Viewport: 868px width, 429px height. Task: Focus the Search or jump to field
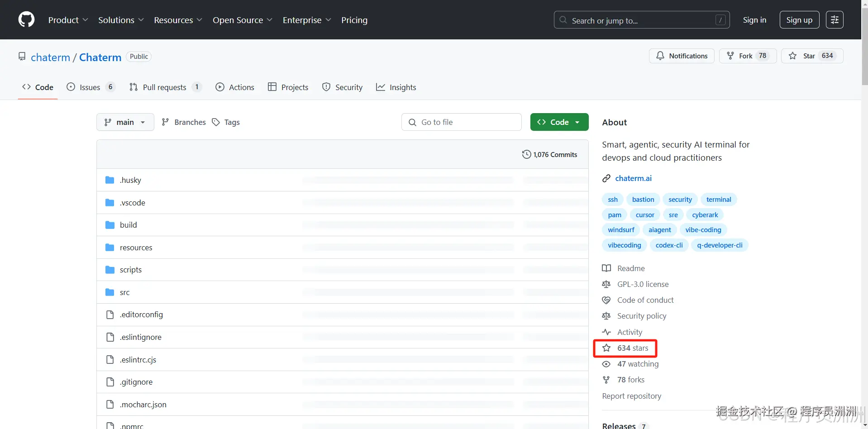[642, 20]
